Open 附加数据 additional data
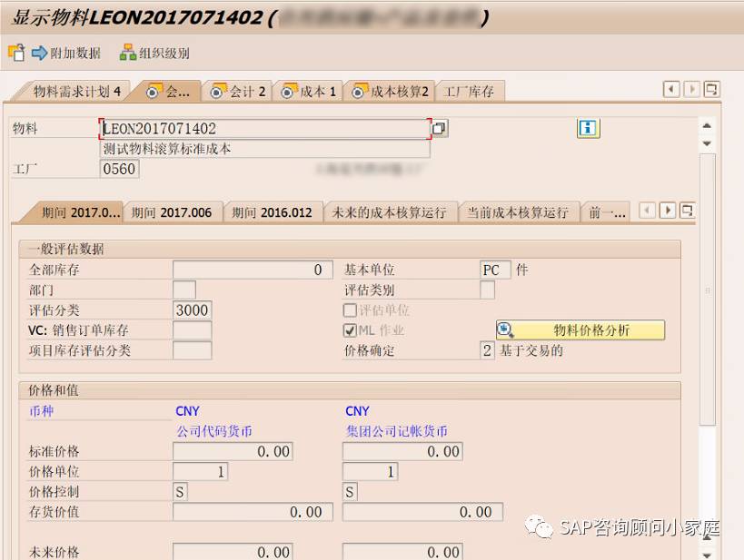This screenshot has height=560, width=744. tap(66, 53)
